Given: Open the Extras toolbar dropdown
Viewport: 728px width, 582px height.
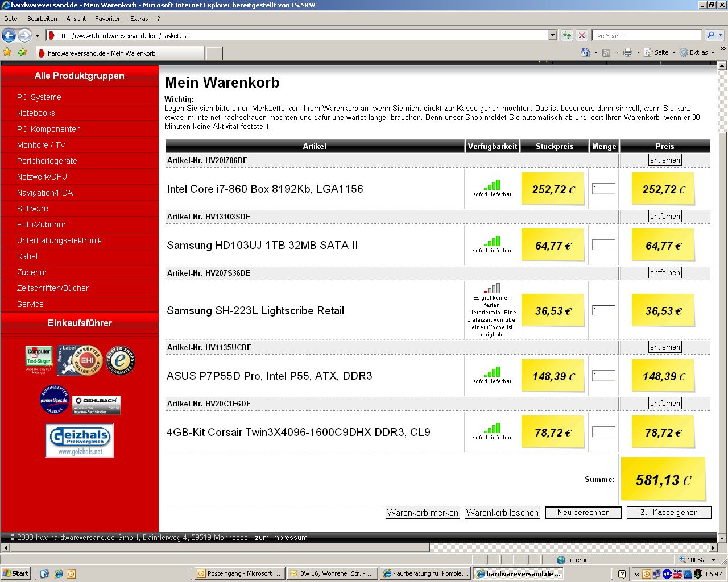Looking at the screenshot, I should click(x=697, y=52).
